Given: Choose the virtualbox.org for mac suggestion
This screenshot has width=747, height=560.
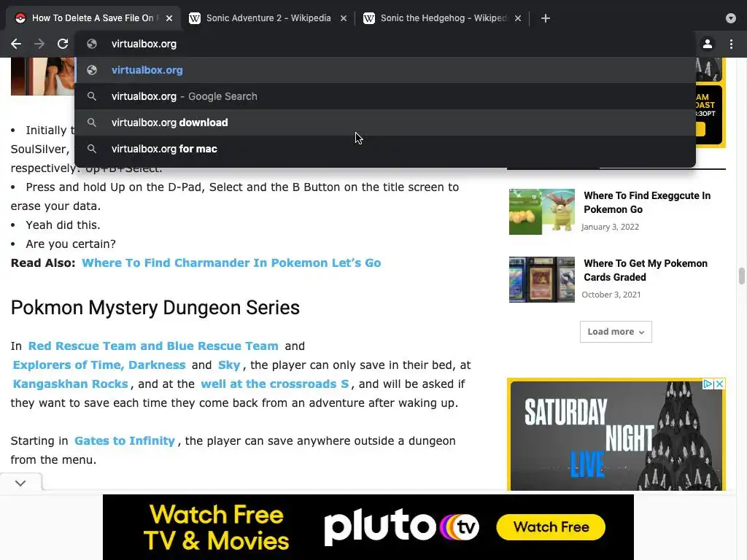Looking at the screenshot, I should tap(385, 149).
